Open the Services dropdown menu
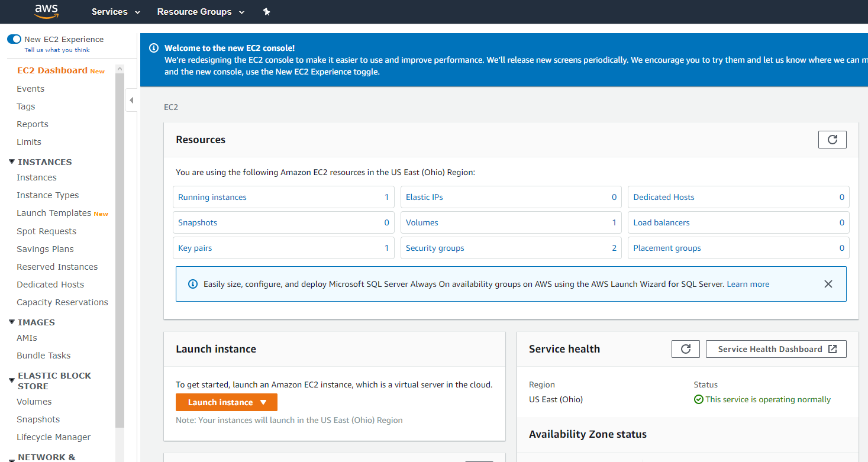Viewport: 868px width, 462px height. (115, 12)
